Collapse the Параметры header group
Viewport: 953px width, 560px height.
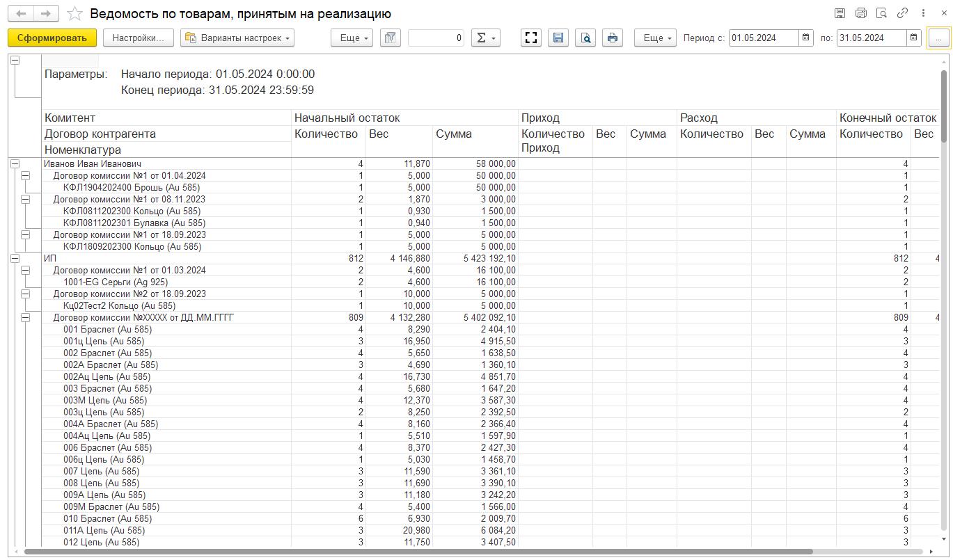click(15, 61)
